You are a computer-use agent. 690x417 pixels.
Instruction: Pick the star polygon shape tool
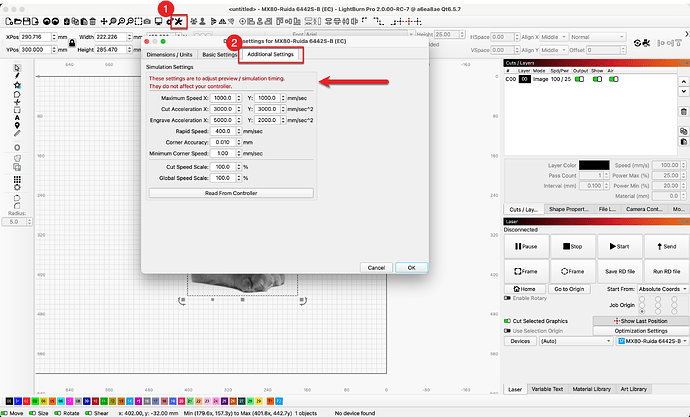click(x=17, y=85)
